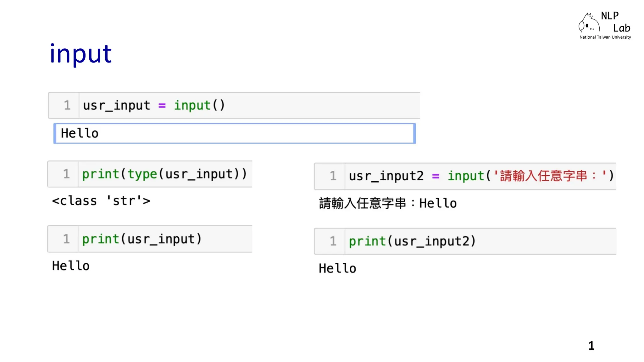Screen dimensions: 644x362
Task: Click line number in first code cell
Action: point(67,105)
